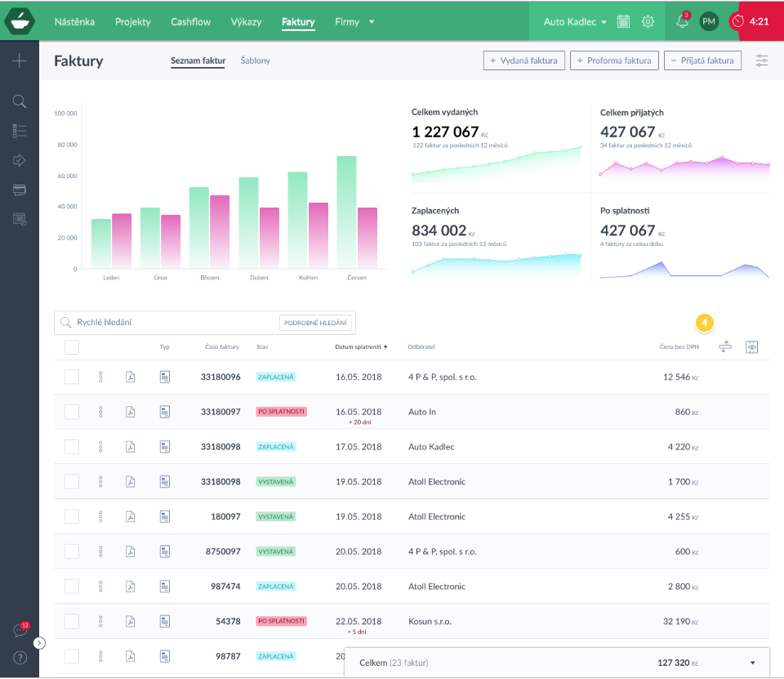Toggle column visibility eye icon

752,347
